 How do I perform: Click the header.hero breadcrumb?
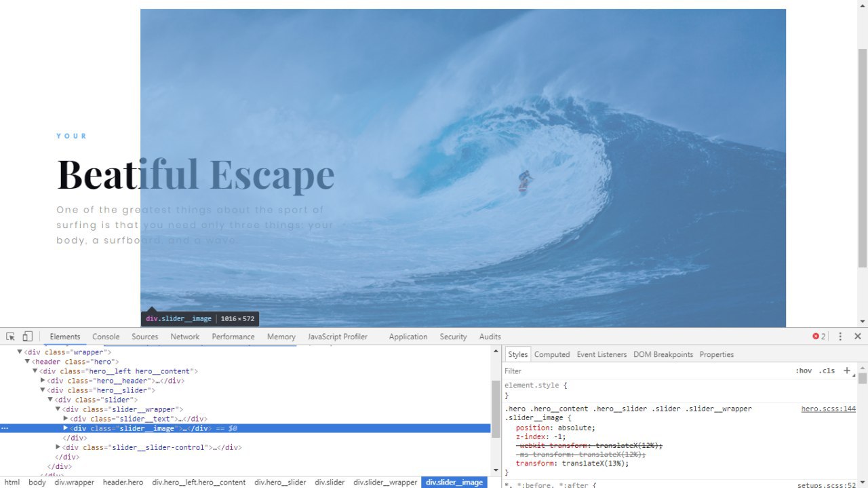coord(123,483)
